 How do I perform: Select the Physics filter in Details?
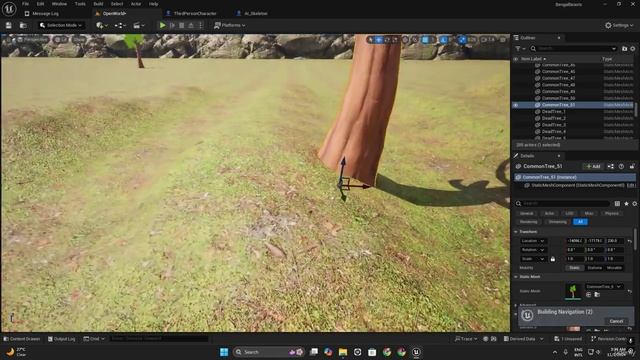click(611, 213)
